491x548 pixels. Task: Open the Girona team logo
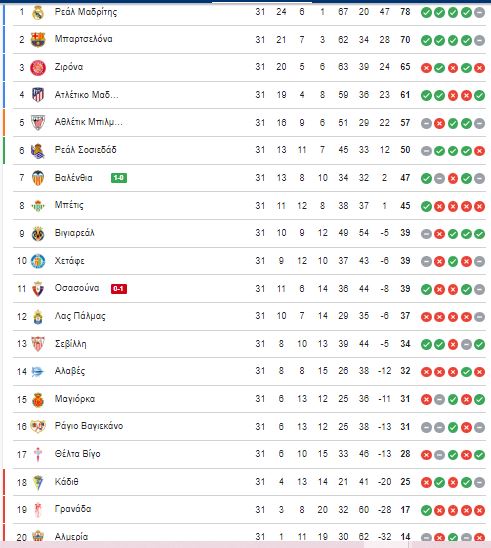click(38, 68)
